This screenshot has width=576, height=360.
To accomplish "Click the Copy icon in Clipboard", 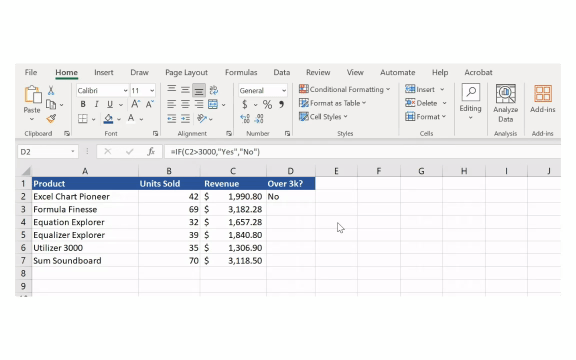I will point(51,105).
